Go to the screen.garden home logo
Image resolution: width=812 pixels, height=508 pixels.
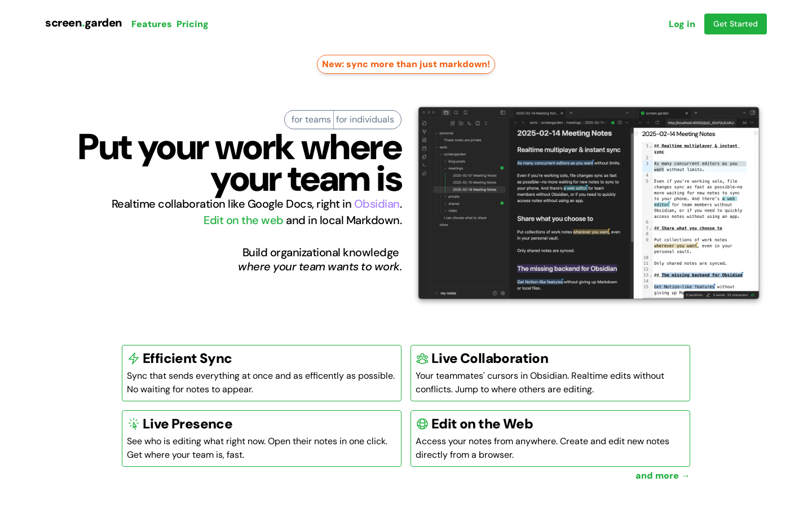coord(83,24)
